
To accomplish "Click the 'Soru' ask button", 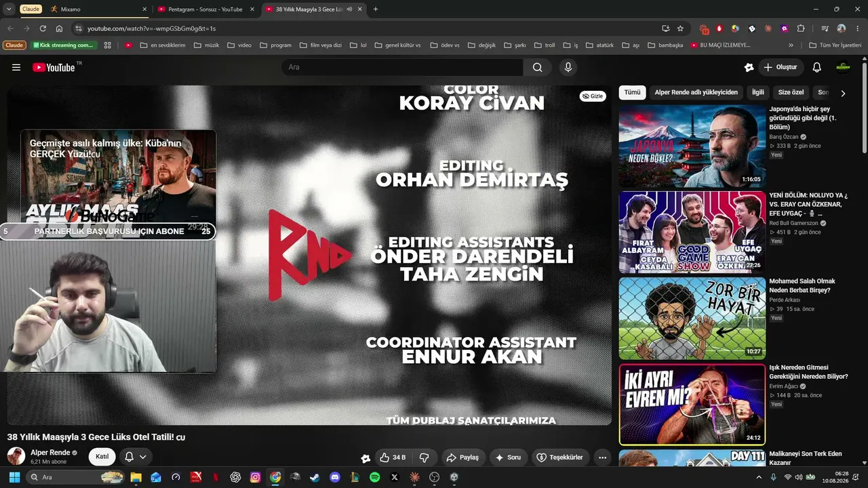I will [508, 457].
